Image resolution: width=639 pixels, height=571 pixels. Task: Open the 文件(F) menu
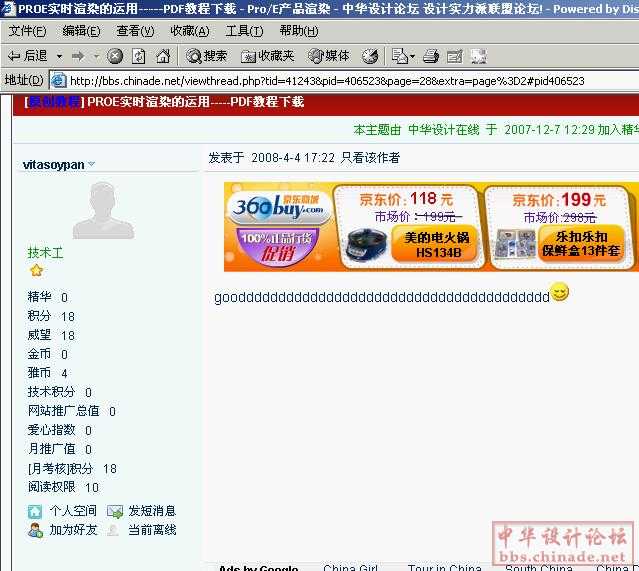click(27, 31)
